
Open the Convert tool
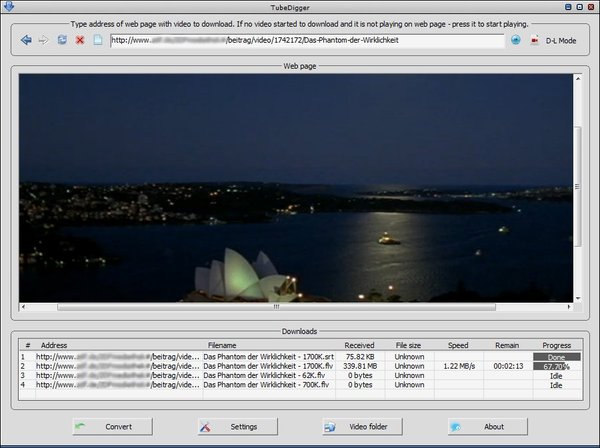(112, 426)
